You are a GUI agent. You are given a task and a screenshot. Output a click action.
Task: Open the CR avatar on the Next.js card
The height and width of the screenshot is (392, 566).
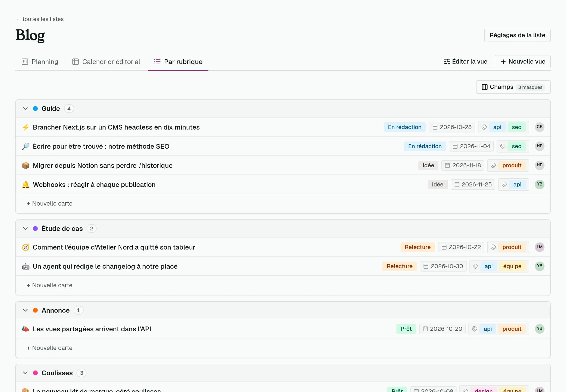(x=539, y=127)
